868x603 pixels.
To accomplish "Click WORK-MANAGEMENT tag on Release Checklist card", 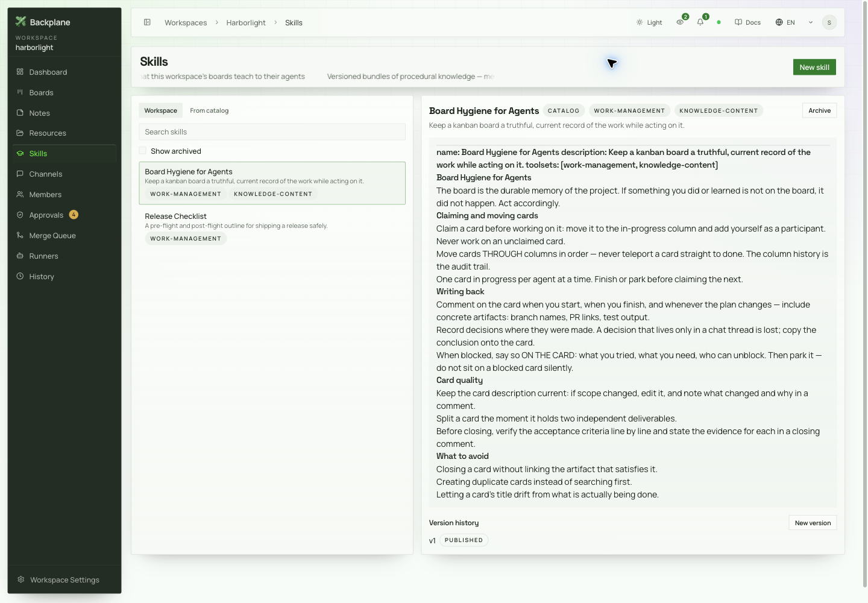I will click(x=186, y=238).
